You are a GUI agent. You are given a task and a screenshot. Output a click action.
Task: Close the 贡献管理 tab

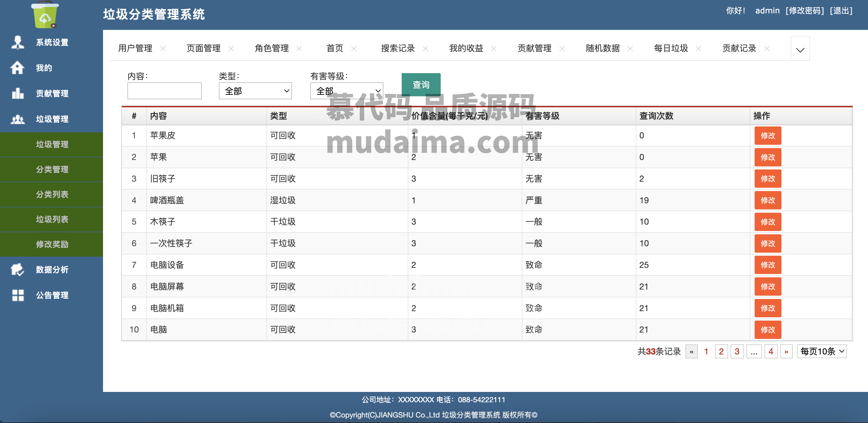pyautogui.click(x=562, y=48)
